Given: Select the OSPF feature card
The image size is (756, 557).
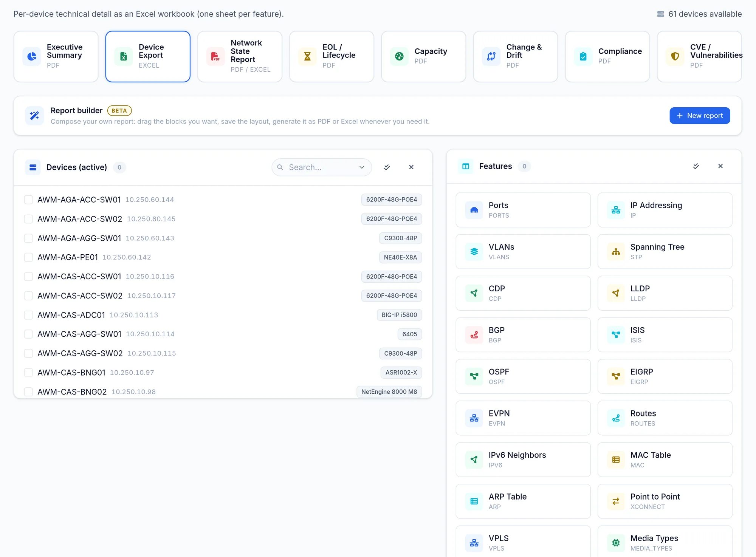Looking at the screenshot, I should coord(523,376).
